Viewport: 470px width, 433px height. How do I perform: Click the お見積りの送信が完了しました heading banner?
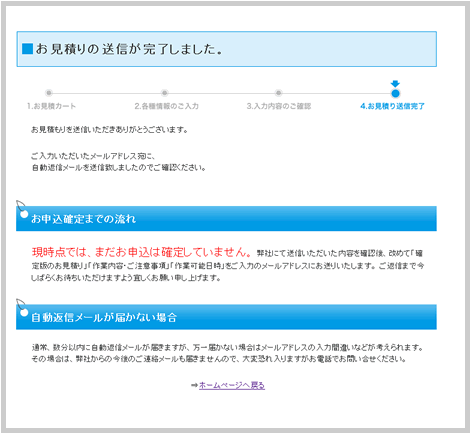[227, 49]
